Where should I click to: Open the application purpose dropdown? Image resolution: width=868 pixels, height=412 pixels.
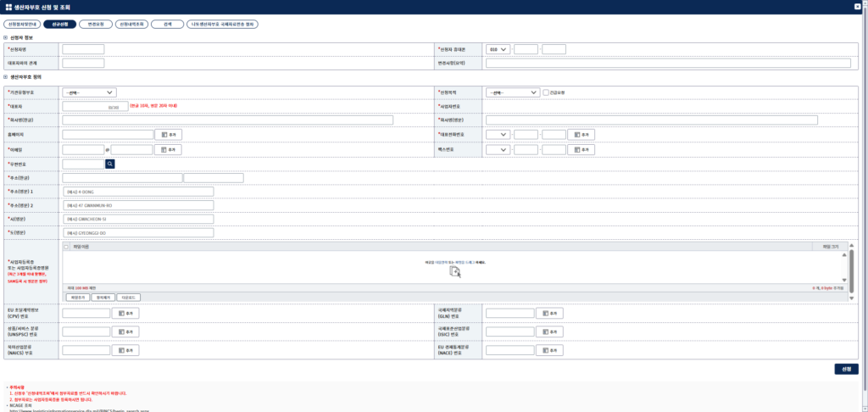513,92
